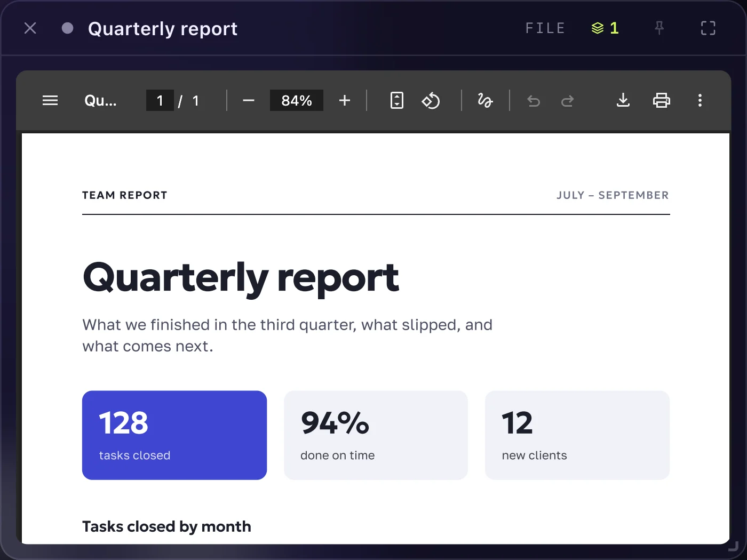Download the PDF file
Viewport: 747px width, 560px height.
coord(623,100)
